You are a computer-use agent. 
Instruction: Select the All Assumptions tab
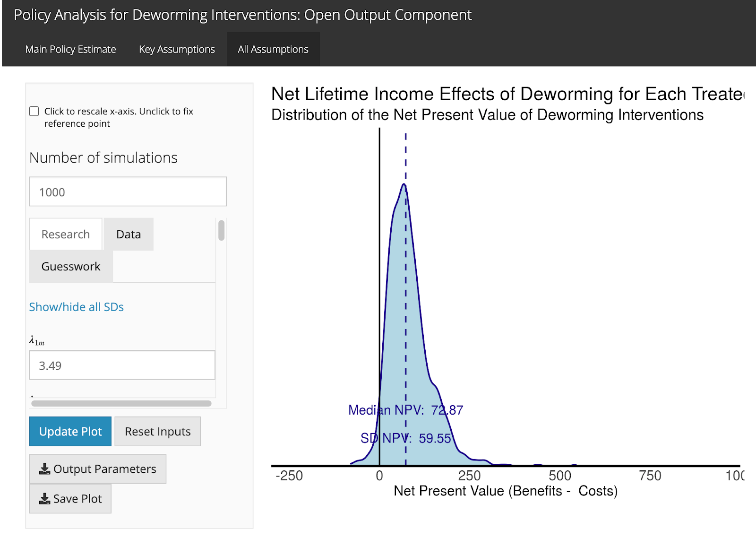coord(273,49)
